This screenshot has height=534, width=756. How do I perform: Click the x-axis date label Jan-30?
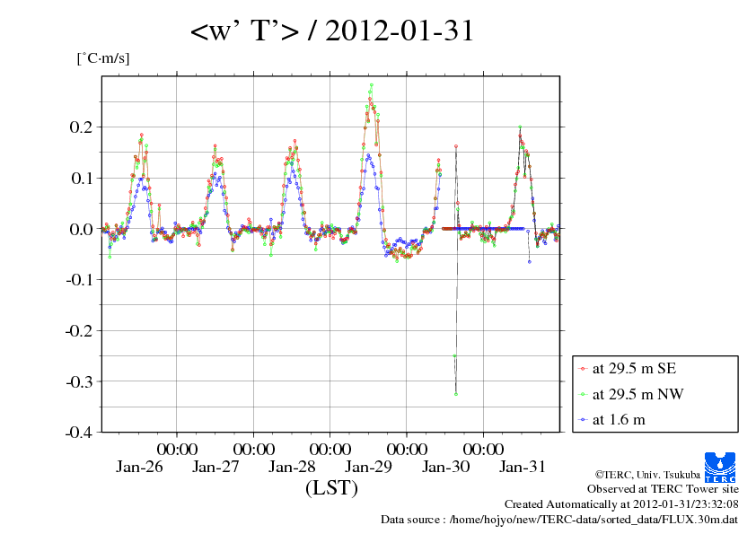point(445,467)
